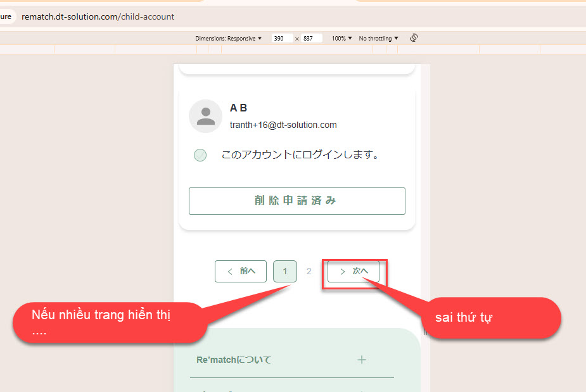Click the rotate device icon in toolbar
The height and width of the screenshot is (392, 586).
click(x=414, y=38)
